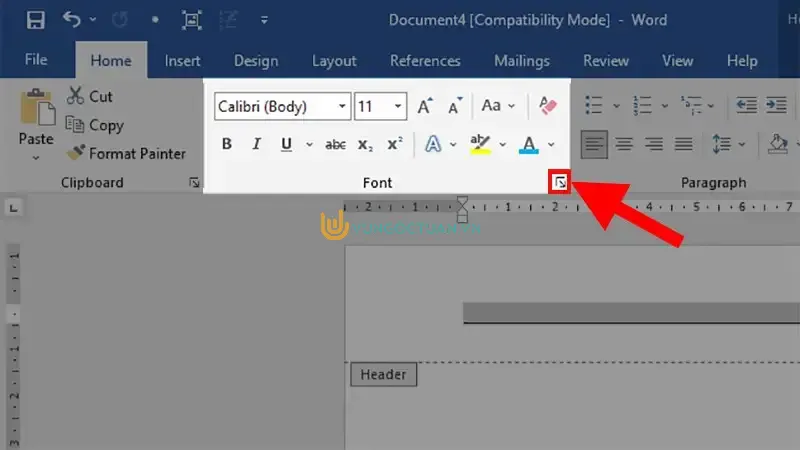Shrink font size with the smaller A icon

(455, 106)
